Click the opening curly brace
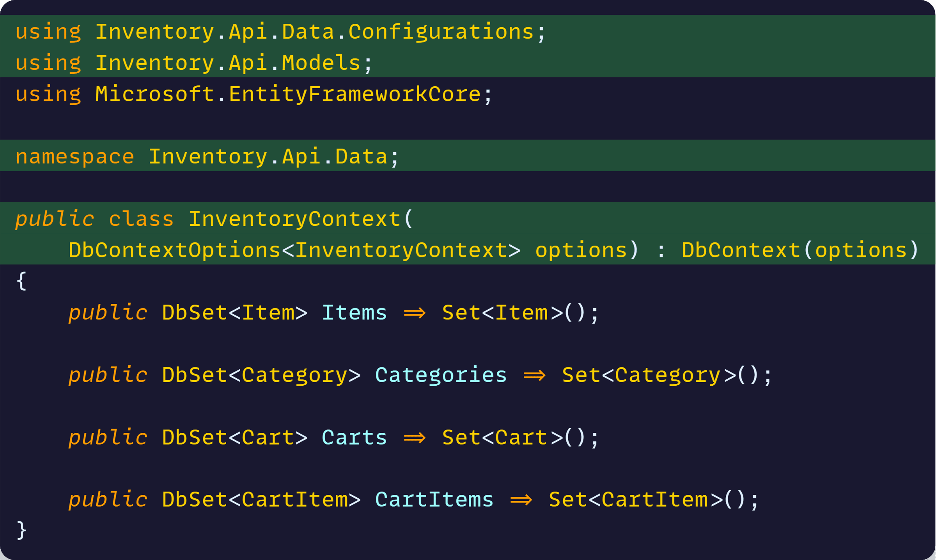 [x=22, y=281]
